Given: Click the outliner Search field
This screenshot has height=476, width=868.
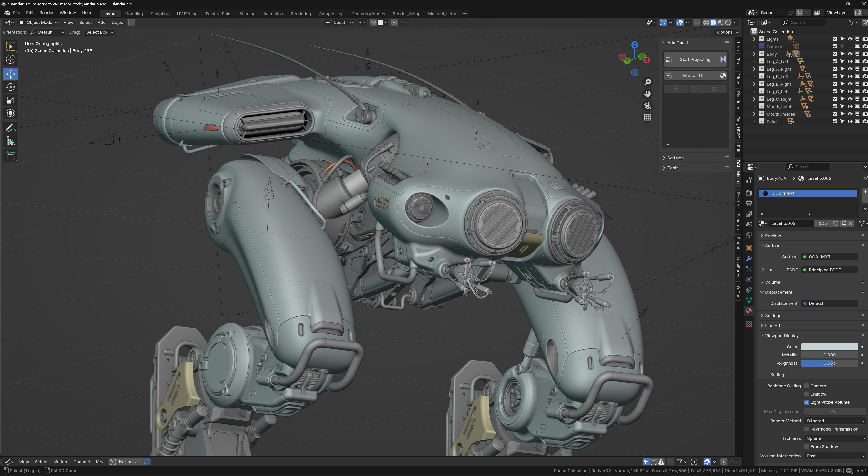Looking at the screenshot, I should tap(803, 23).
